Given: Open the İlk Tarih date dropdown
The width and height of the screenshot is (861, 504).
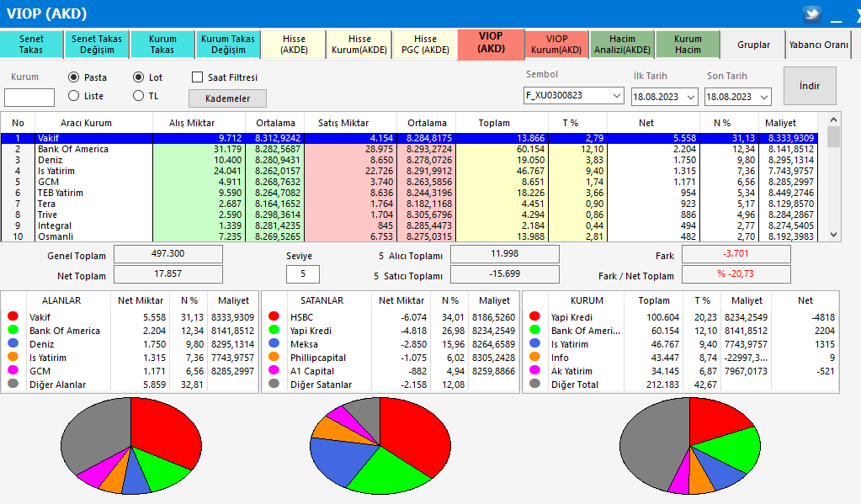Looking at the screenshot, I should (691, 97).
